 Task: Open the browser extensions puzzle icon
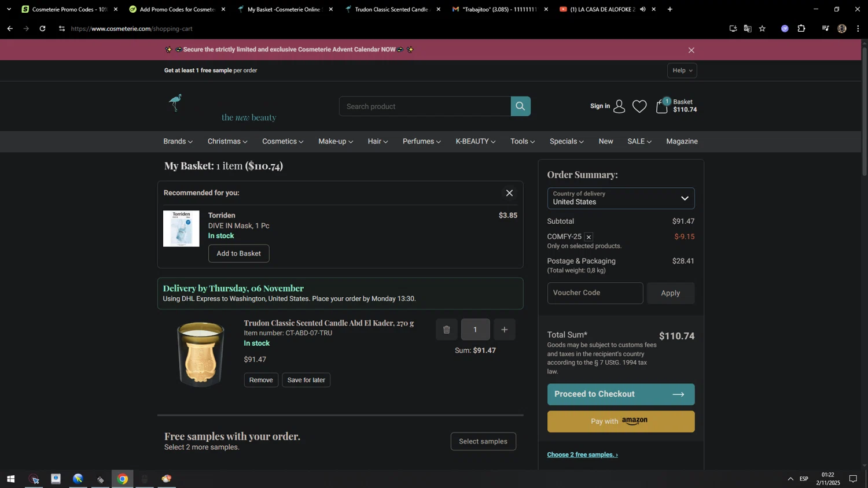point(801,28)
